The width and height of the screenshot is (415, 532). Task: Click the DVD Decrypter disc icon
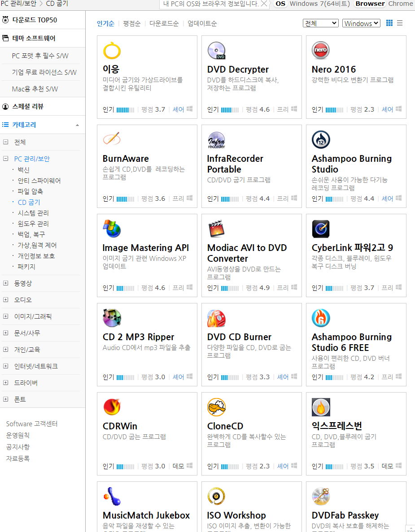click(x=216, y=51)
